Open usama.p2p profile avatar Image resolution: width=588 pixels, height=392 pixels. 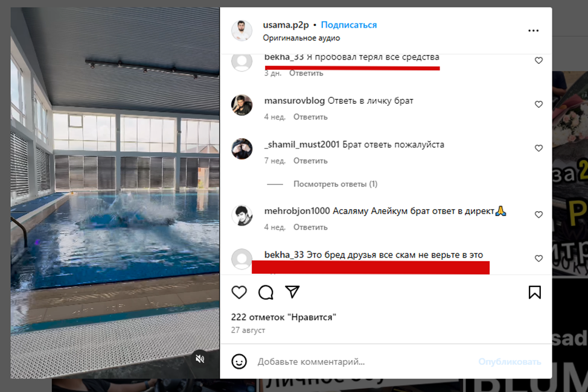coord(242,30)
